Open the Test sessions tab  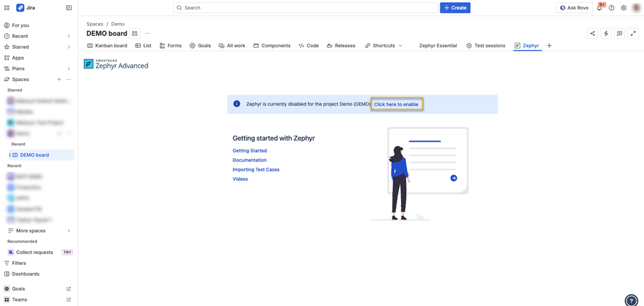pos(486,45)
